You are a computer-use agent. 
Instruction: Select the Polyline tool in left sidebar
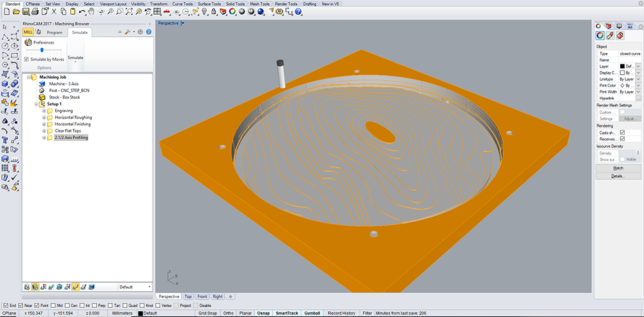pos(5,37)
